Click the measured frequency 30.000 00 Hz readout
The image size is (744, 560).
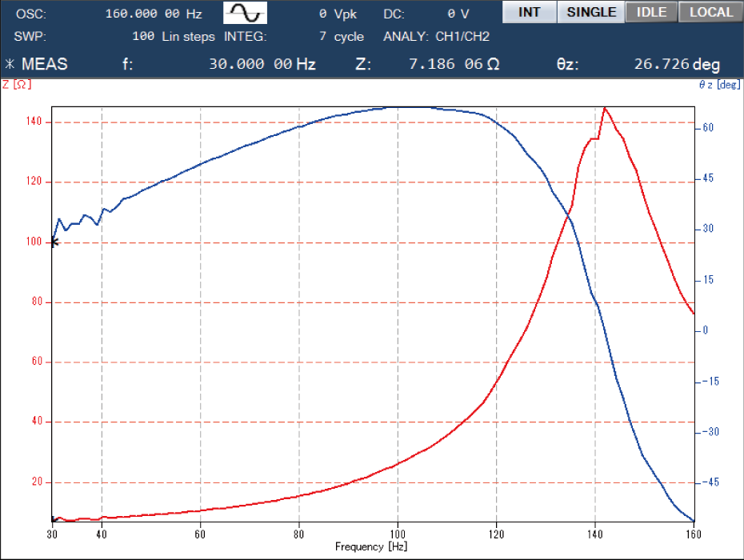click(x=262, y=65)
